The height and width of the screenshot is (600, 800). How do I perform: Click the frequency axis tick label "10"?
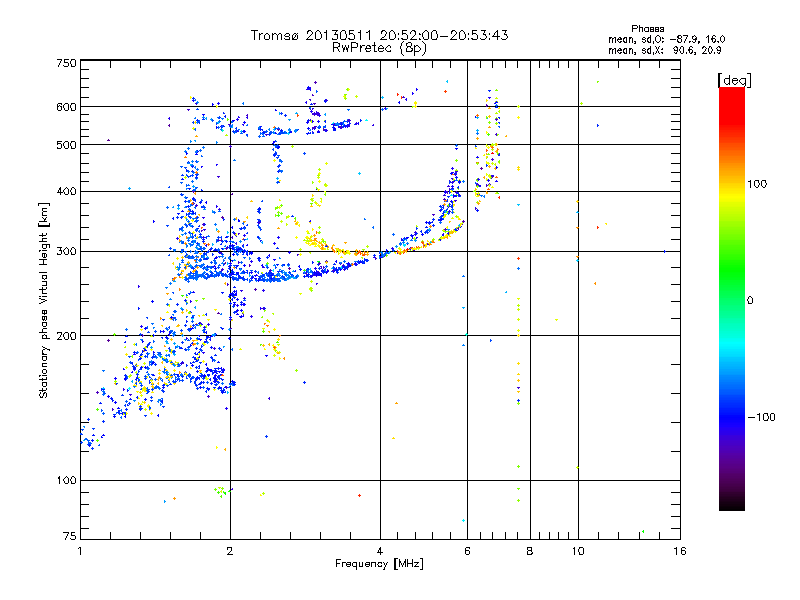[x=578, y=551]
